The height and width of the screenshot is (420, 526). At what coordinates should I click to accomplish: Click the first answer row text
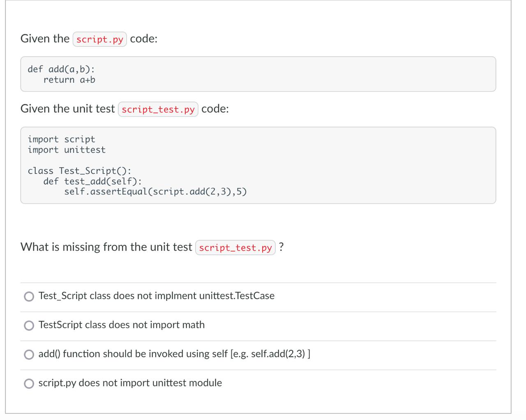tap(157, 295)
